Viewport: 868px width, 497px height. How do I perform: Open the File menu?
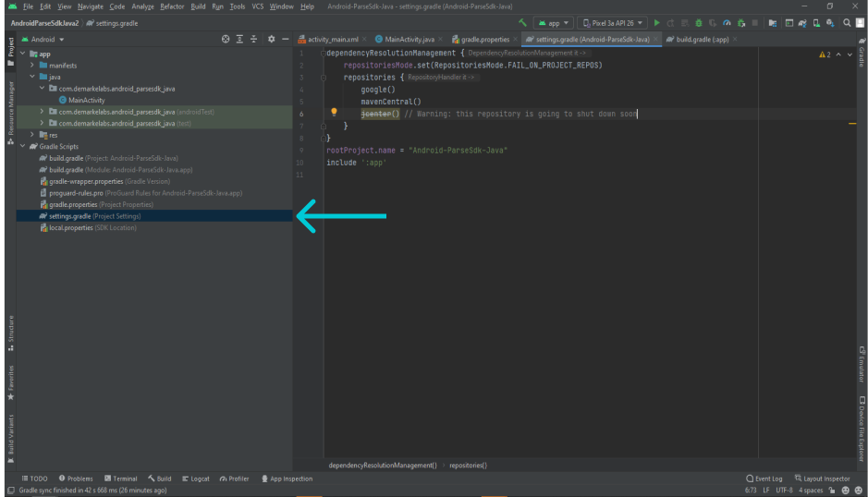[29, 6]
